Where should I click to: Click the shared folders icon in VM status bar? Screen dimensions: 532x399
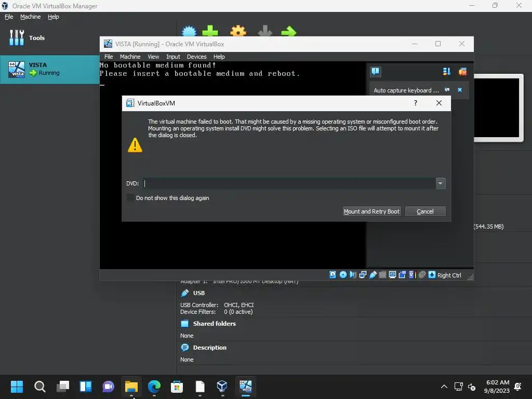click(382, 275)
